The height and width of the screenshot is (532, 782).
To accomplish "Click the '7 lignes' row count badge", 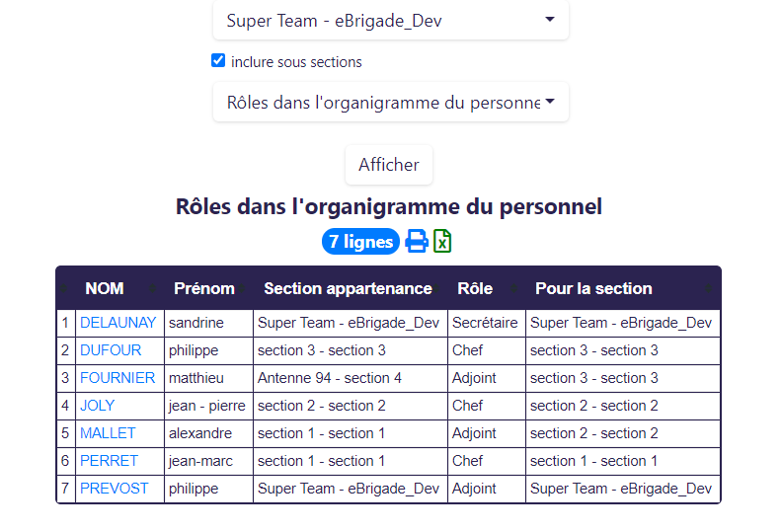I will click(x=360, y=242).
